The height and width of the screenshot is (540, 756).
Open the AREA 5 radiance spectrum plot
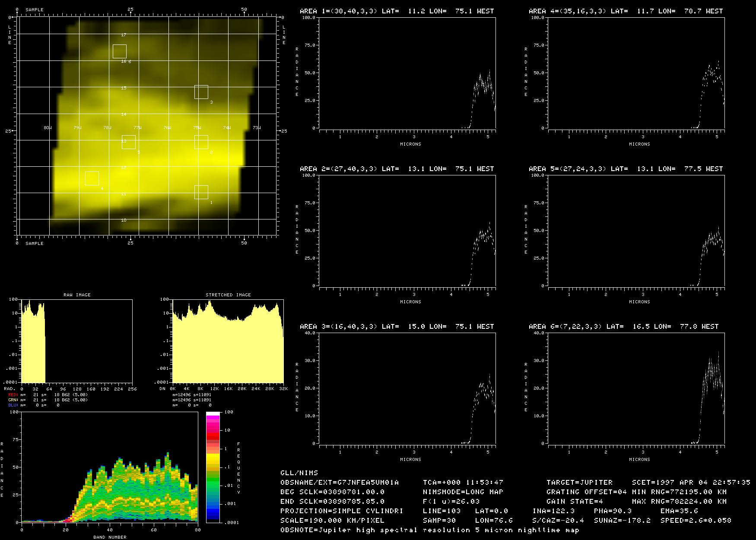point(636,230)
